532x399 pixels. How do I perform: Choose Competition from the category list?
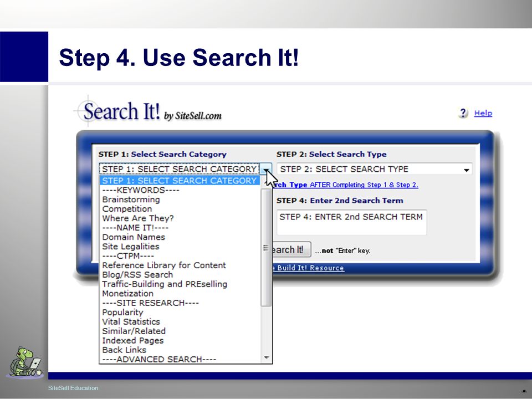click(127, 209)
